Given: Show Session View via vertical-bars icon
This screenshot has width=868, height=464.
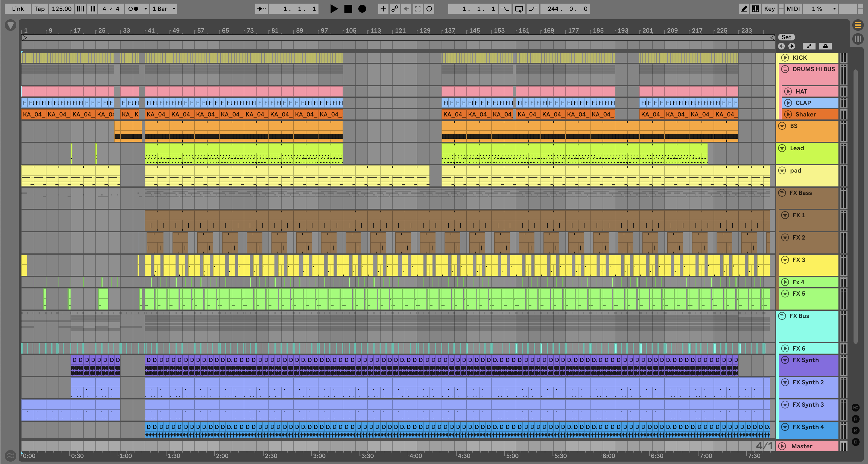Looking at the screenshot, I should pyautogui.click(x=858, y=39).
